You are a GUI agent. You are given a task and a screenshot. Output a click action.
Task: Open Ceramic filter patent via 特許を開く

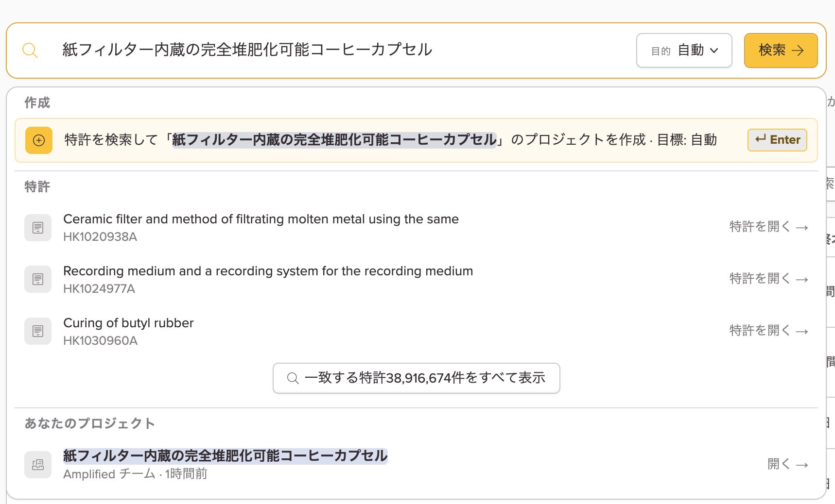pos(768,227)
